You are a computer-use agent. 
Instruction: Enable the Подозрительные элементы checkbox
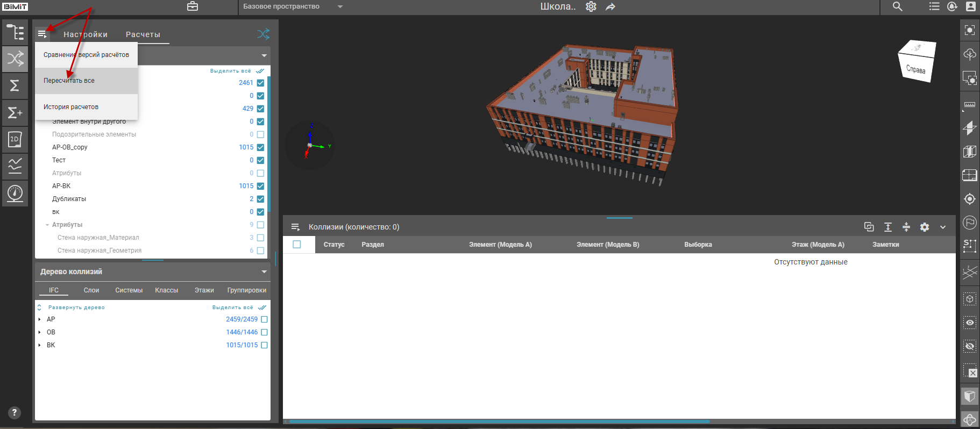(260, 134)
